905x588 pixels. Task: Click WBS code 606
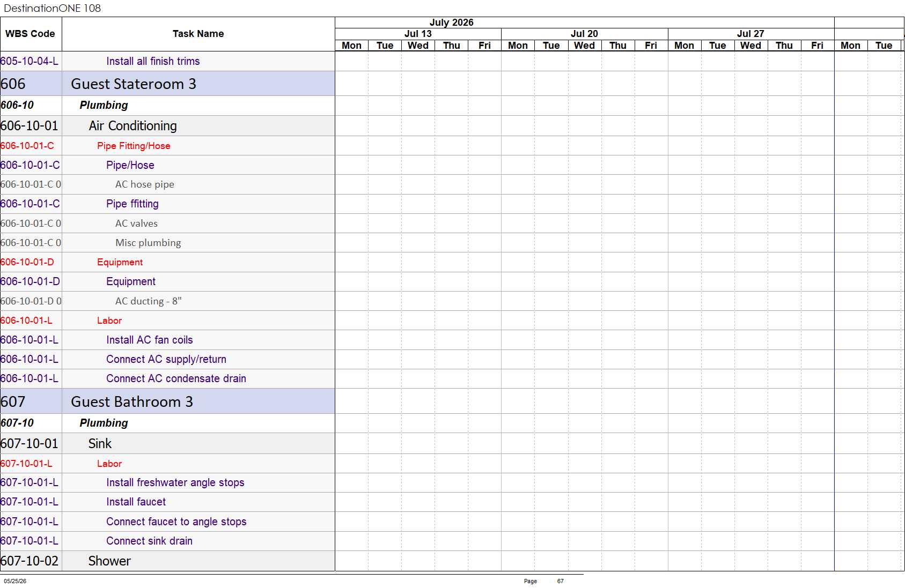click(13, 84)
